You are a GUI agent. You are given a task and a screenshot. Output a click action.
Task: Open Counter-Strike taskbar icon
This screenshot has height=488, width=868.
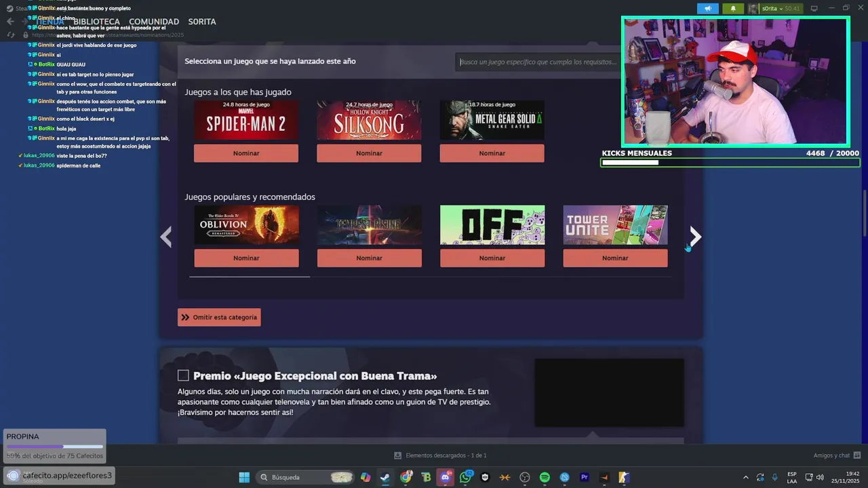click(624, 477)
